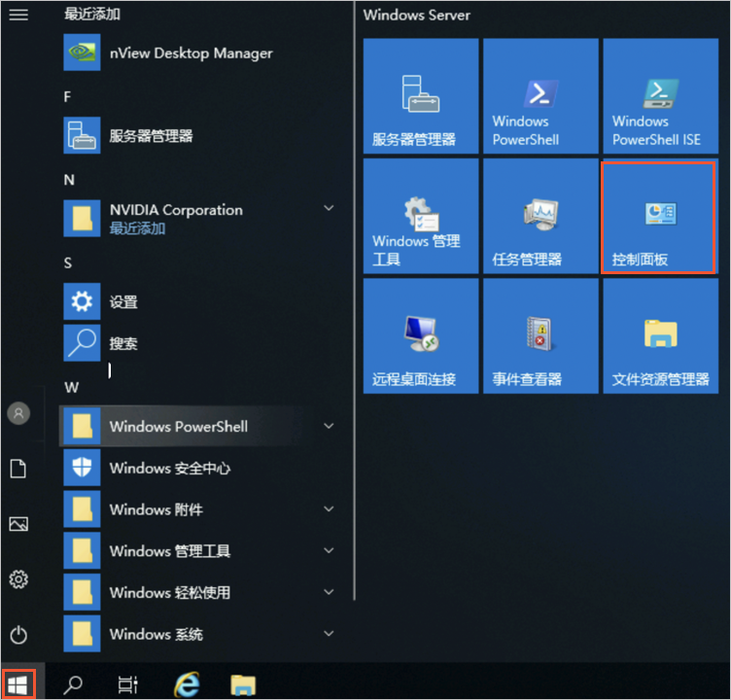The width and height of the screenshot is (731, 700).
Task: Open Internet Explorer from the taskbar
Action: [x=186, y=684]
